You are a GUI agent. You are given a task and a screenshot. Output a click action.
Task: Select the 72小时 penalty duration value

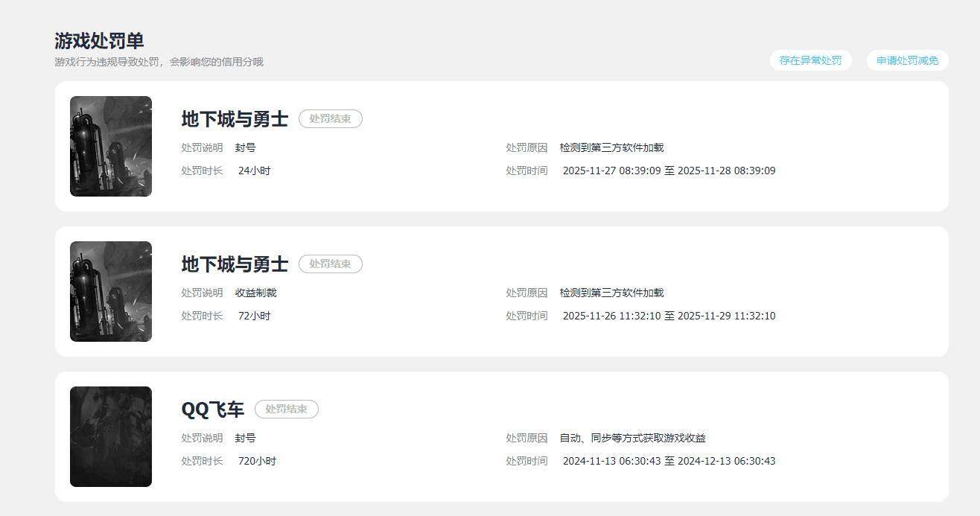pyautogui.click(x=254, y=316)
